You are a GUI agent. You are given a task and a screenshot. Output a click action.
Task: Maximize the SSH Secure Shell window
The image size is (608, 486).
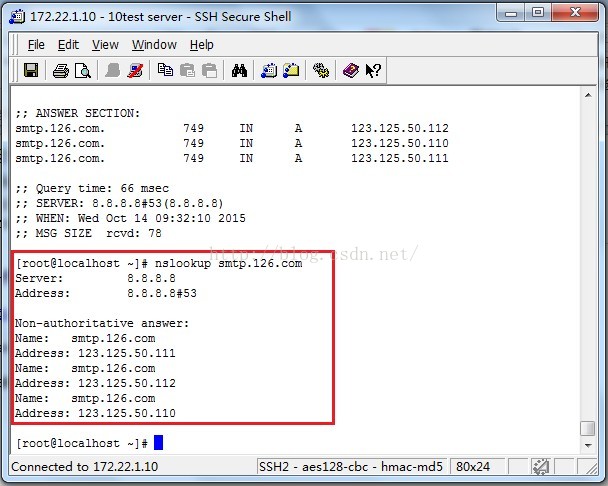click(x=538, y=14)
